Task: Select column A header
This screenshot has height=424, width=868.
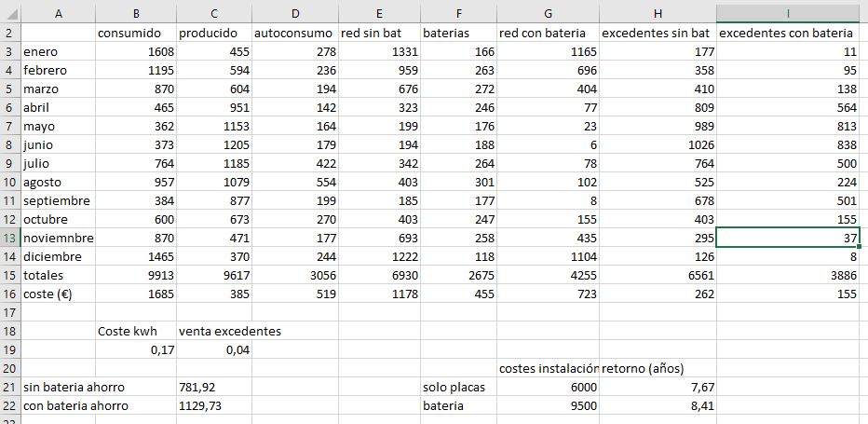Action: [x=58, y=14]
